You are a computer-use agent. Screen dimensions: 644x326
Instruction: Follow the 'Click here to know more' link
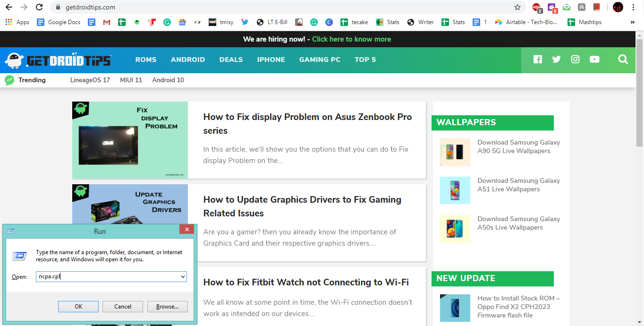(x=351, y=39)
